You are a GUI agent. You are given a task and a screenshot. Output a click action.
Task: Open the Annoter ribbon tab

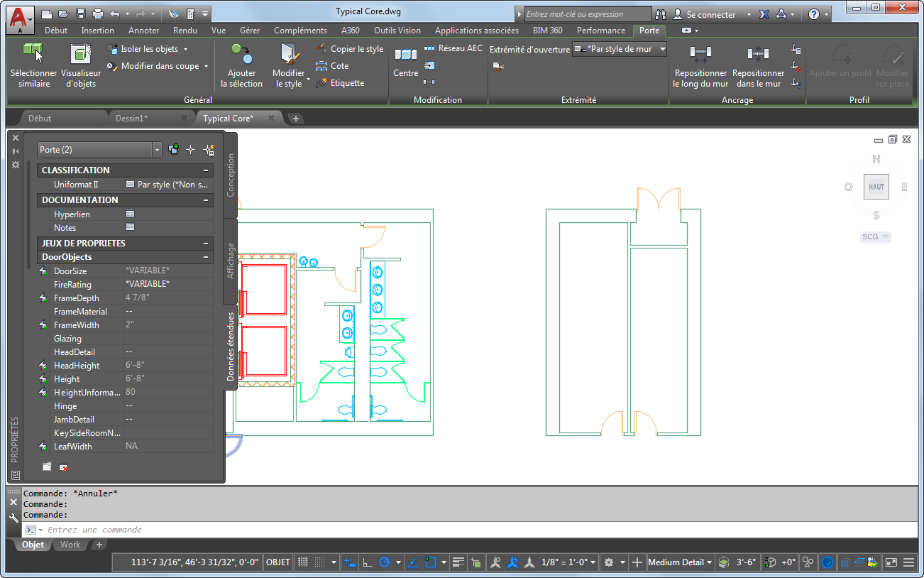[143, 31]
